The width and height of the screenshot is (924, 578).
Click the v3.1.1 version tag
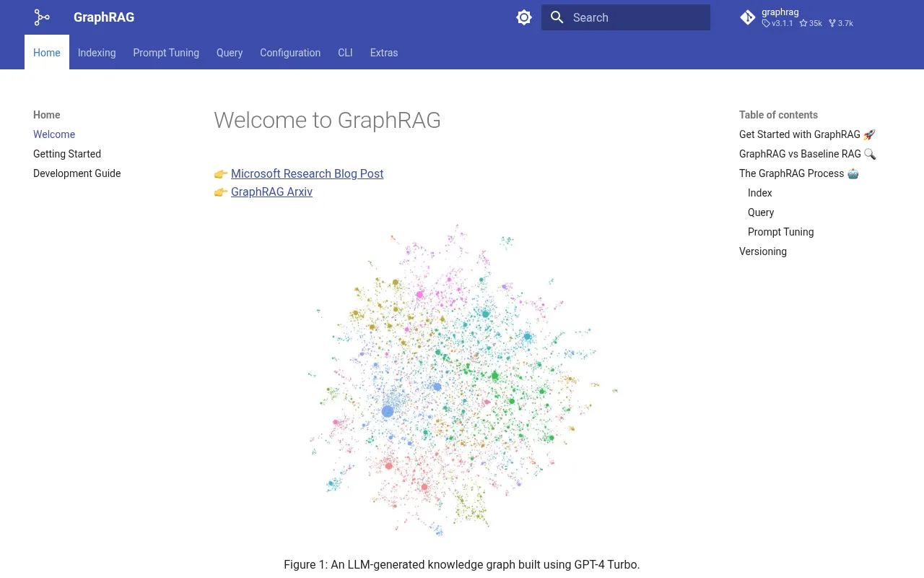pyautogui.click(x=777, y=23)
